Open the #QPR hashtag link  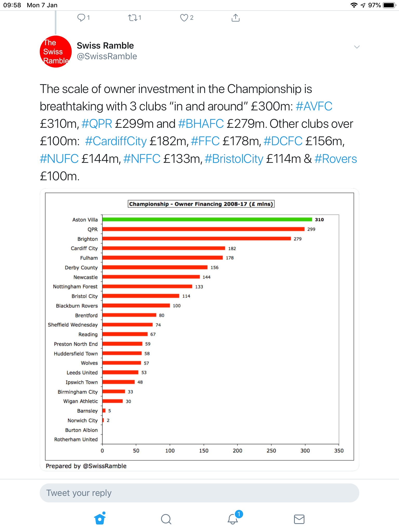coord(97,124)
